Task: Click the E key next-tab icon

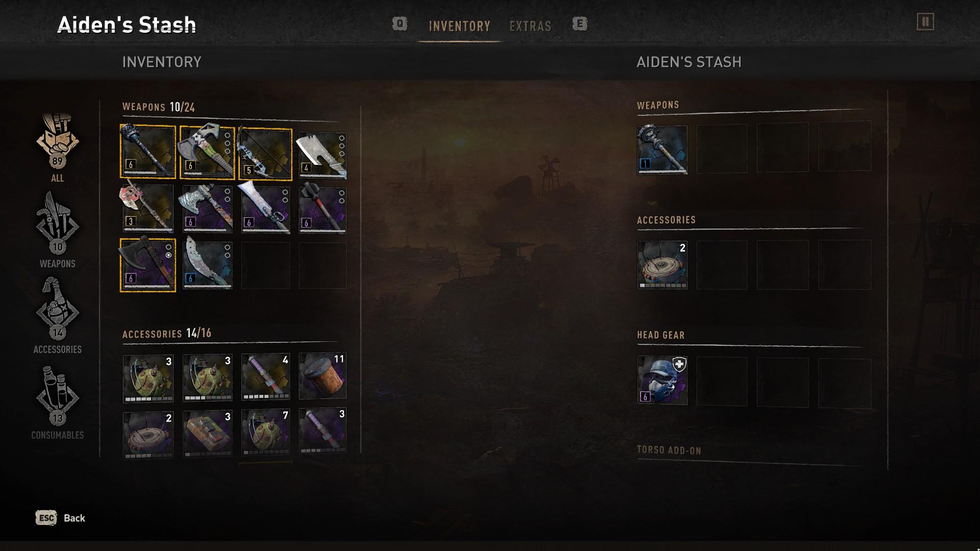Action: [x=579, y=24]
